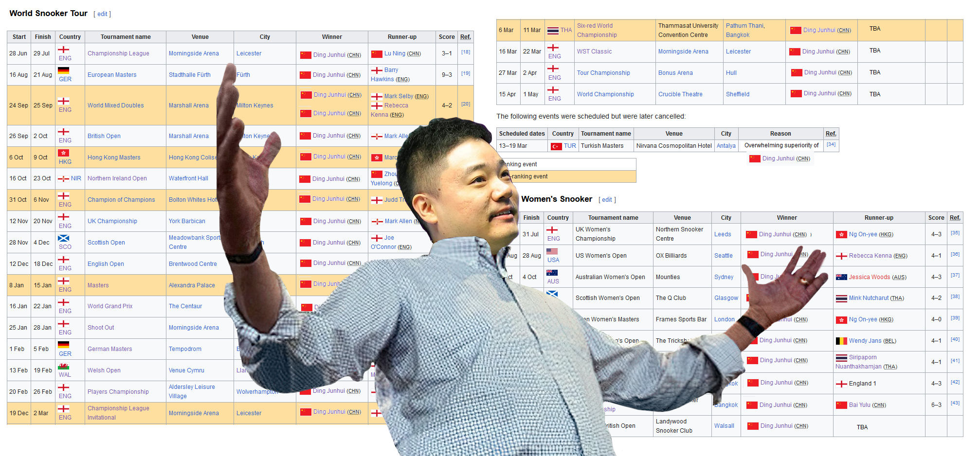Click the USA flag in US Women's Open row
Image resolution: width=980 pixels, height=456 pixels.
tap(552, 251)
